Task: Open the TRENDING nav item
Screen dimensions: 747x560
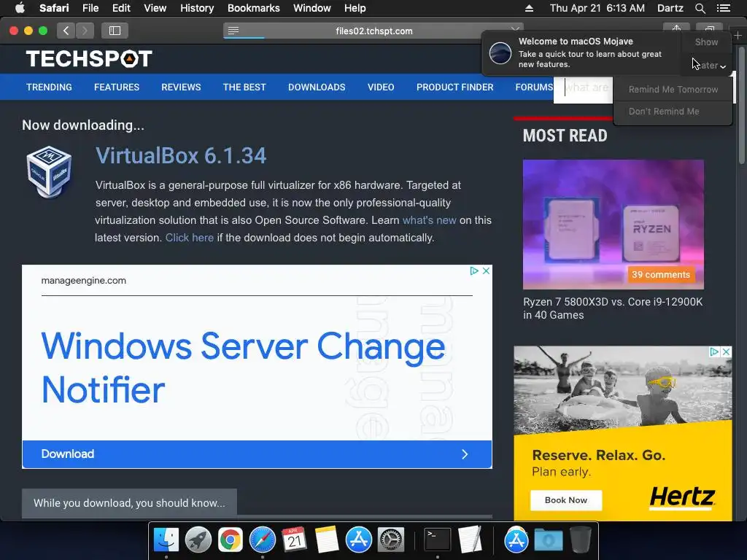Action: click(49, 87)
